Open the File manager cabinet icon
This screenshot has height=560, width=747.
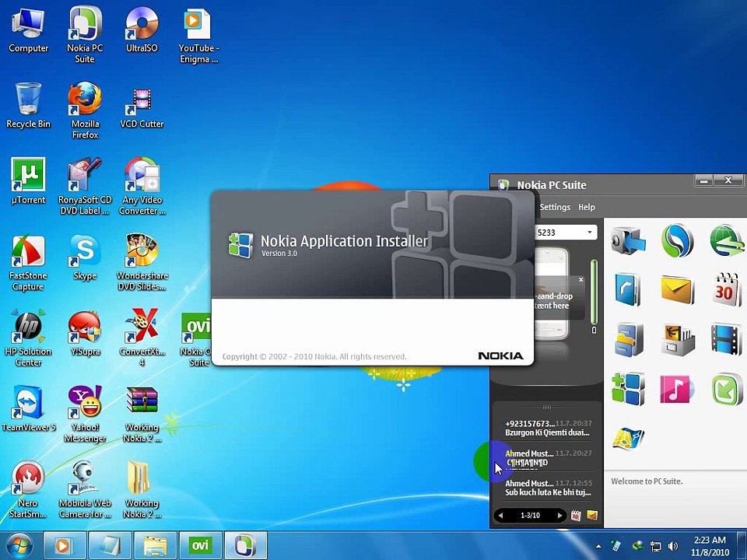click(x=628, y=340)
